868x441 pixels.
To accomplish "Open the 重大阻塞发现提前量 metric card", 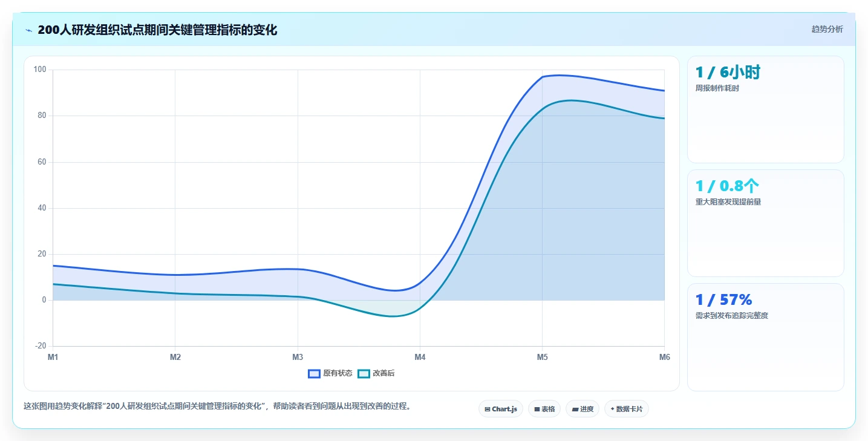I will click(765, 223).
